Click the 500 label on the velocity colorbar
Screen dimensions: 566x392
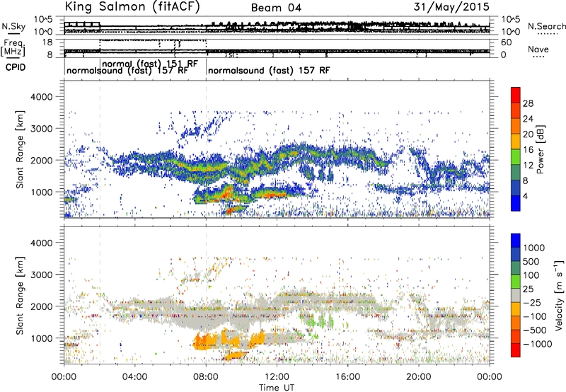531,262
